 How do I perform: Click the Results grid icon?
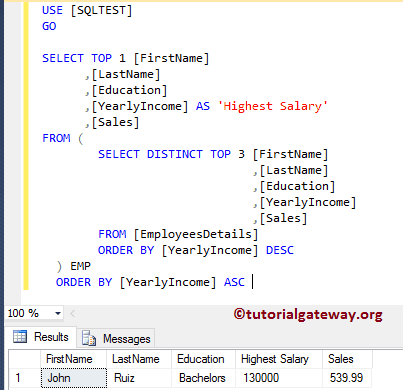pos(20,337)
